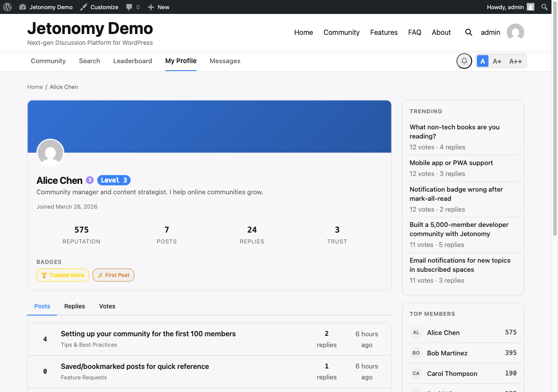Click the admin profile avatar in the header
The image size is (558, 392).
click(515, 32)
